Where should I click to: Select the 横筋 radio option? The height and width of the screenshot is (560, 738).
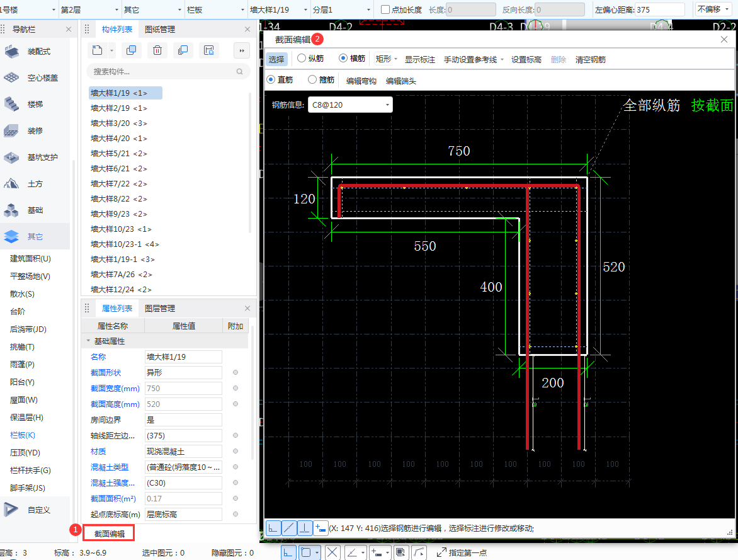pos(343,58)
